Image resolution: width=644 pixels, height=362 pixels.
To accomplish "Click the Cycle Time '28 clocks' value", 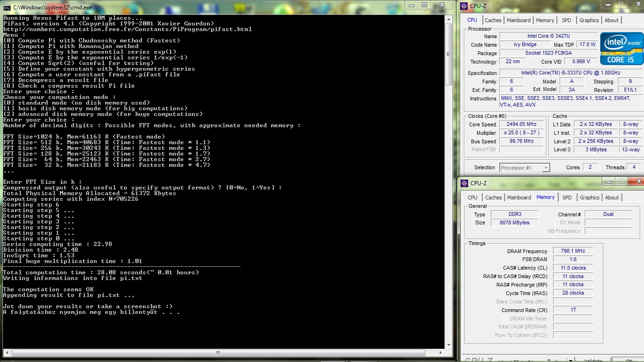I will coord(573,293).
